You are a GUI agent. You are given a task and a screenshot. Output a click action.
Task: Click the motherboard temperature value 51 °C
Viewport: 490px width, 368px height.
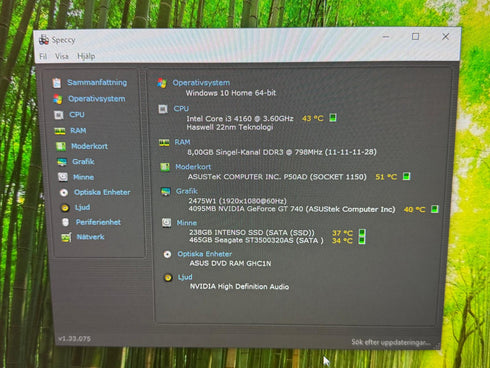tap(386, 177)
